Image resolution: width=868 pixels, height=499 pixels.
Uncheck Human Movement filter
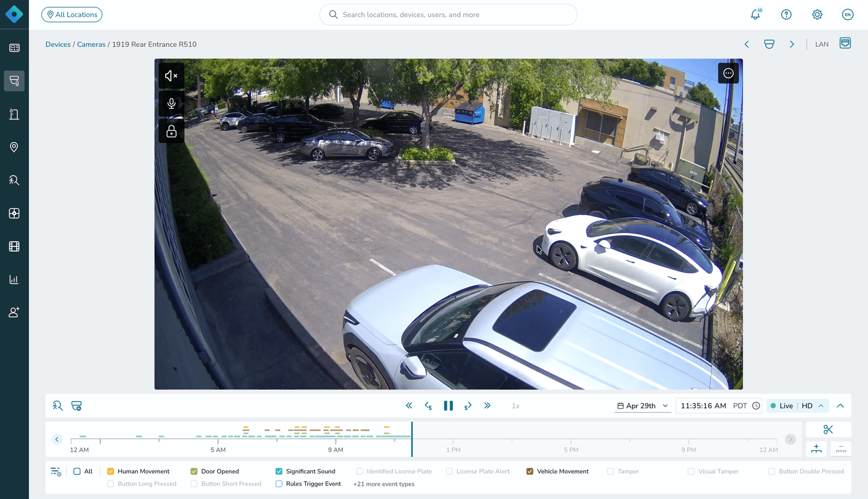(x=110, y=472)
